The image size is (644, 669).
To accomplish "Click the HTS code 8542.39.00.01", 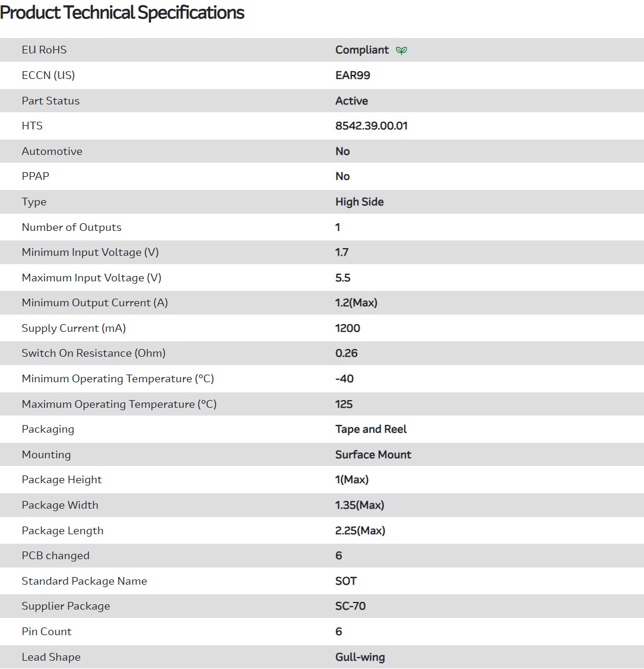I will click(x=371, y=126).
